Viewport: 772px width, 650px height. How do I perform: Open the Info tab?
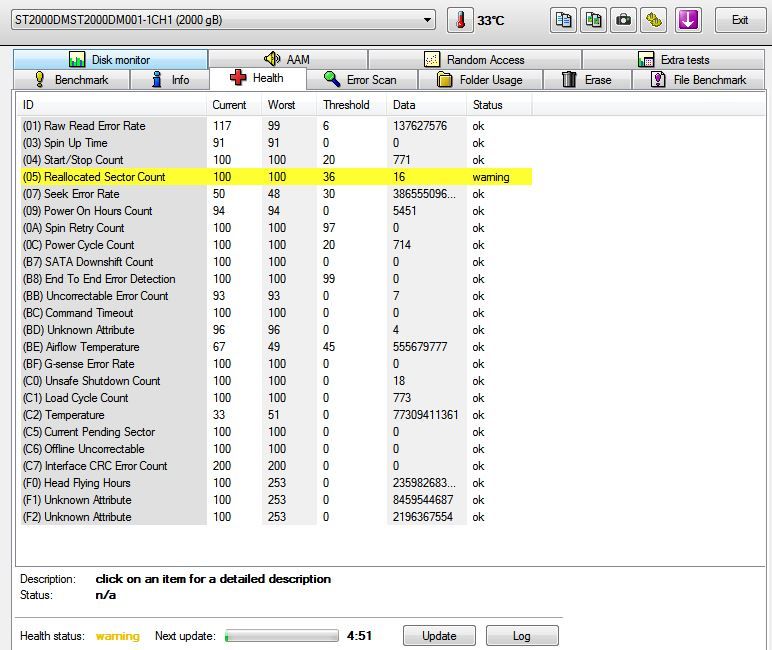tap(170, 80)
